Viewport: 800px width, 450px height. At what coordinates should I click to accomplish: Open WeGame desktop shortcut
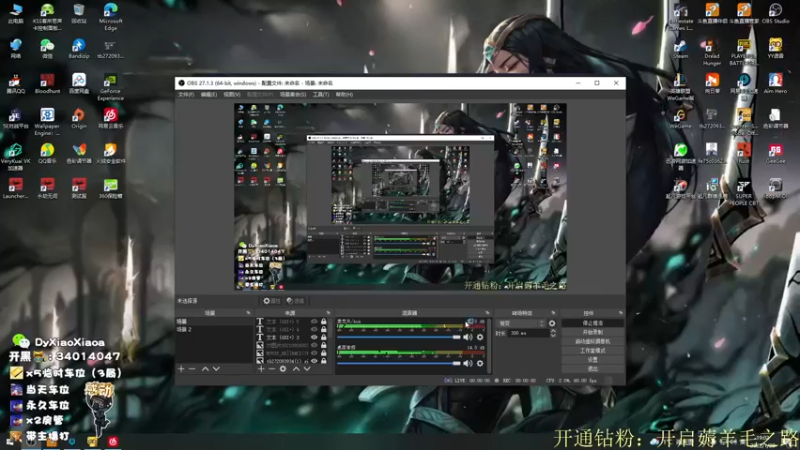681,118
